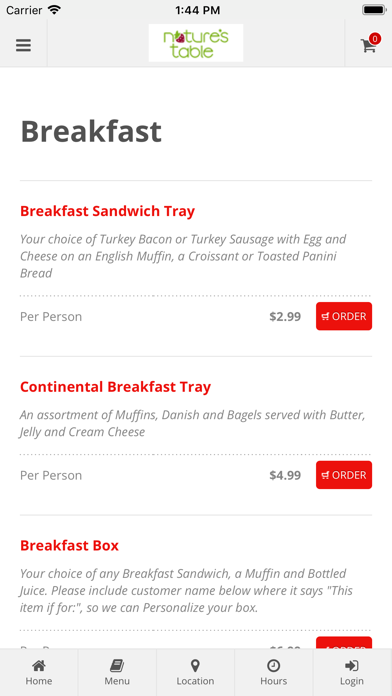
Task: Order the Breakfast Sandwich Tray
Action: coord(344,316)
